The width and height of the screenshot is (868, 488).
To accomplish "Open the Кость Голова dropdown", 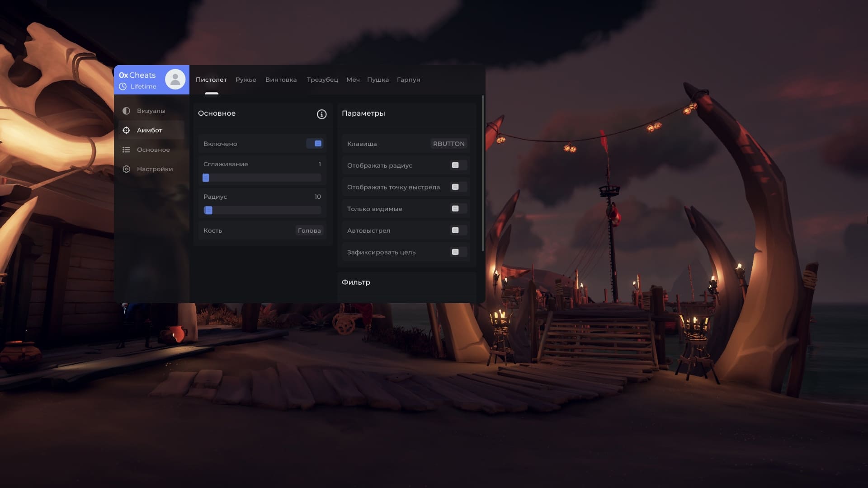I will pyautogui.click(x=309, y=230).
